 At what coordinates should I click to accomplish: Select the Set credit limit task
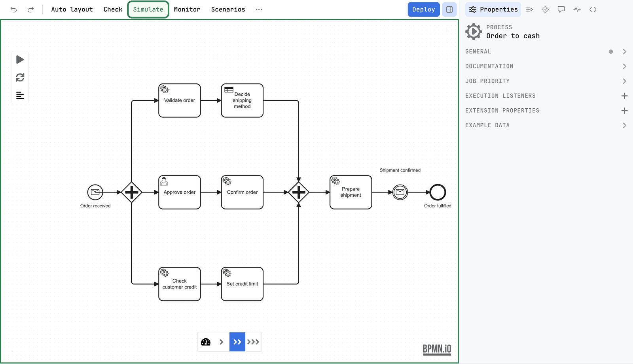click(x=242, y=284)
